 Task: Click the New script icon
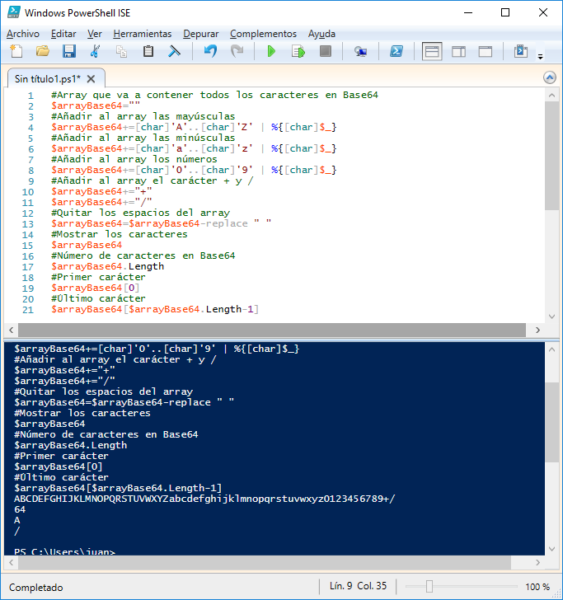tap(16, 51)
